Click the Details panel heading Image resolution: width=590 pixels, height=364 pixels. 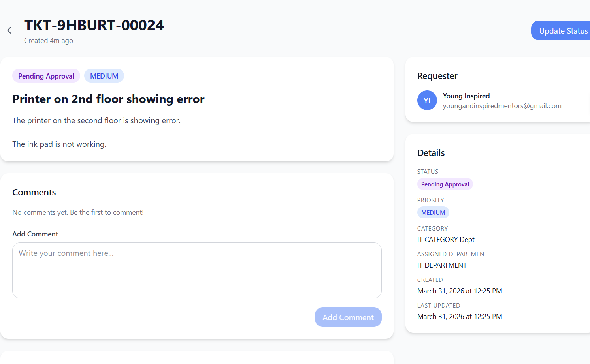click(x=431, y=153)
